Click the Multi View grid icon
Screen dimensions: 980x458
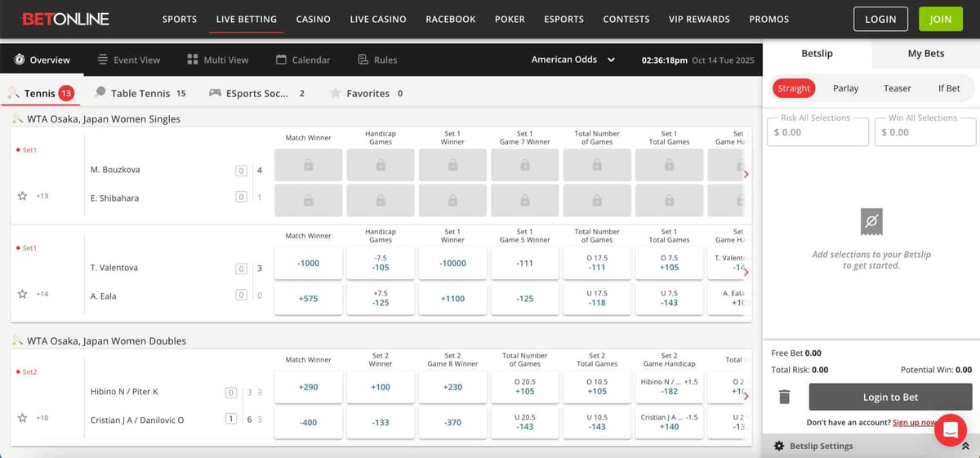tap(193, 60)
